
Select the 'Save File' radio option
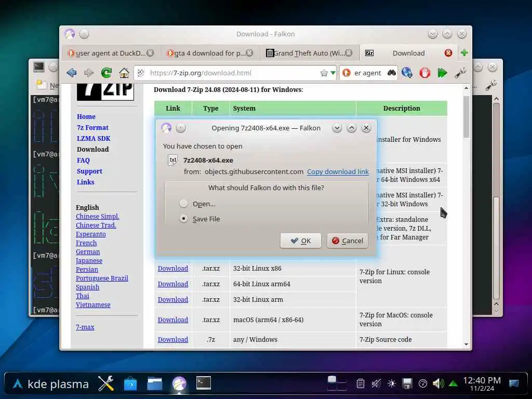[183, 219]
